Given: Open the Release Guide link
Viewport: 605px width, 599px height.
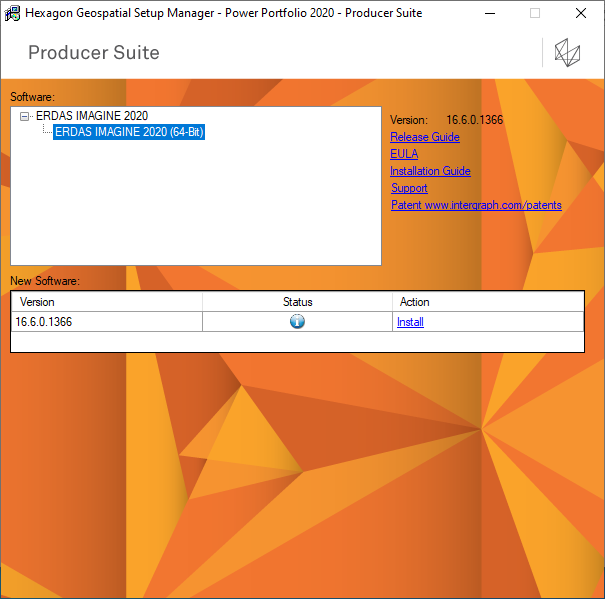Looking at the screenshot, I should [x=425, y=137].
